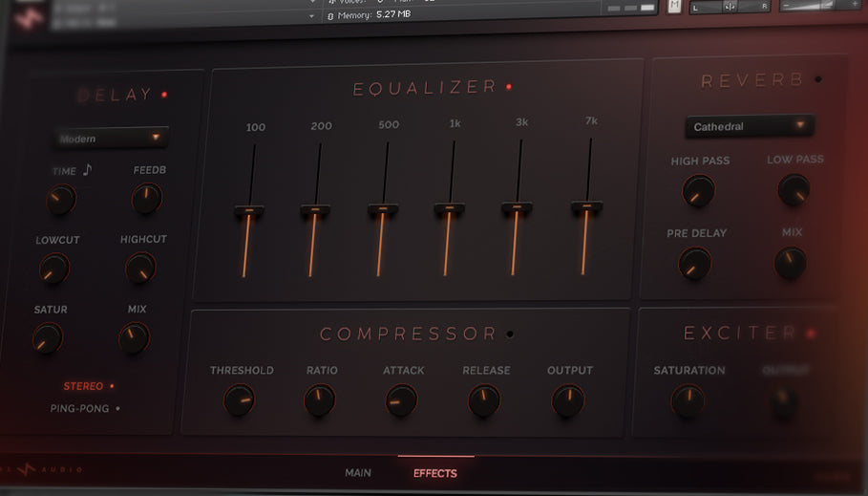Click the 500 Hz equalizer fader handle

click(383, 209)
